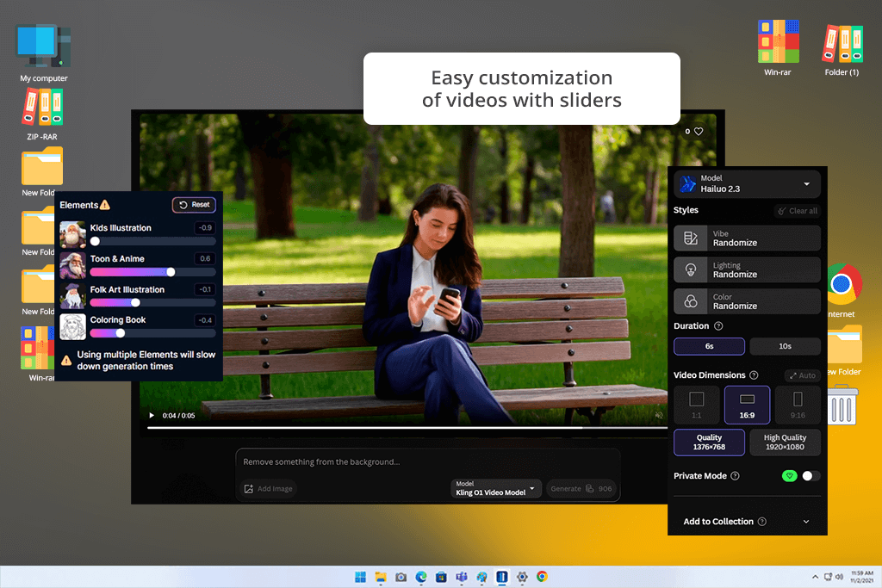882x588 pixels.
Task: Open Google Chrome from the taskbar
Action: click(x=542, y=577)
